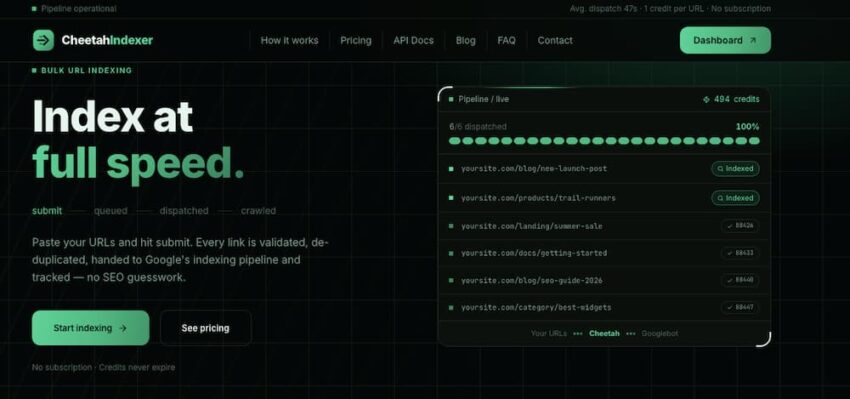The height and width of the screenshot is (399, 850).
Task: Click the green Pipeline operational status dot
Action: (x=35, y=9)
